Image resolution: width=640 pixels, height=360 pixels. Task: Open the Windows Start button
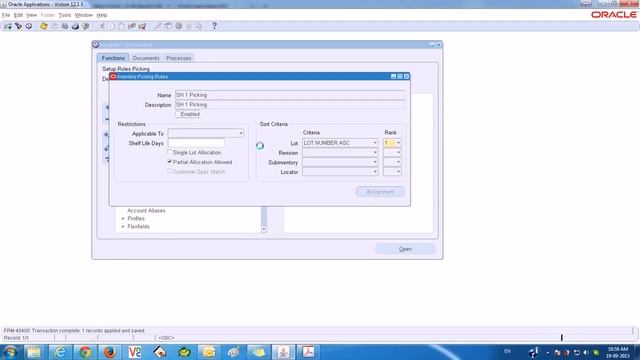[x=10, y=352]
